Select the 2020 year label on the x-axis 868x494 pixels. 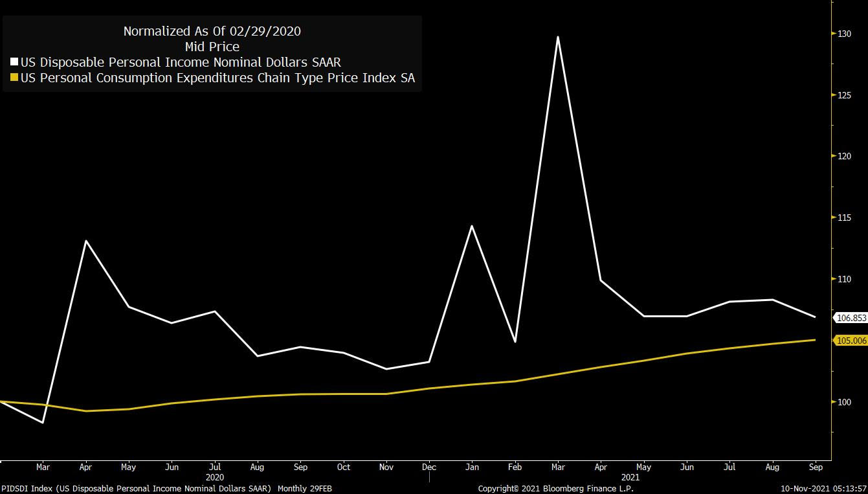(215, 477)
